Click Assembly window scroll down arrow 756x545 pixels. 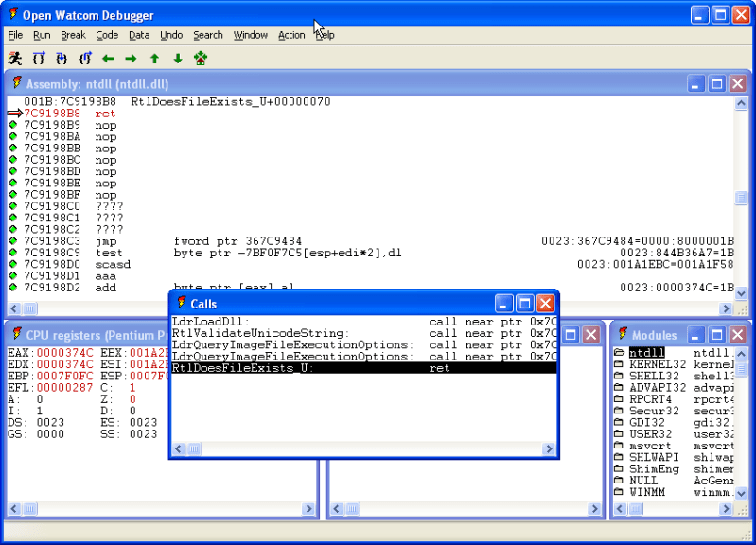[741, 292]
